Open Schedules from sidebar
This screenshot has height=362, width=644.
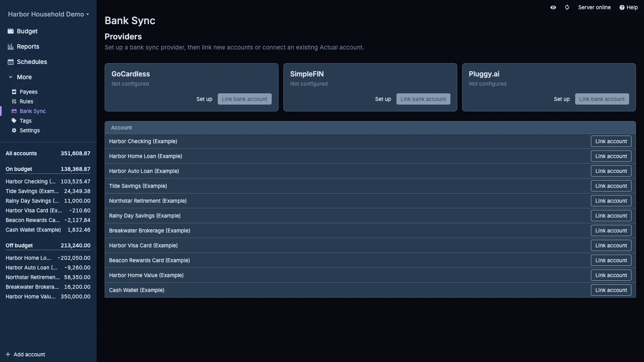pyautogui.click(x=32, y=62)
